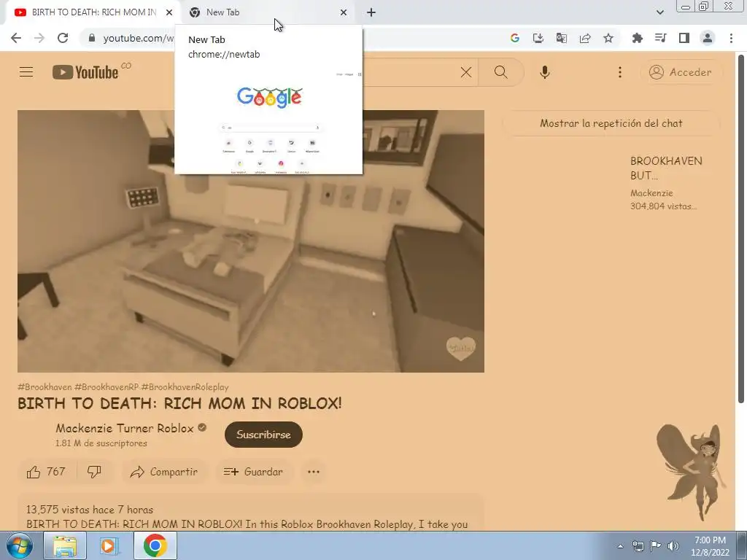This screenshot has width=747, height=560.
Task: Open the BROOKHAVEN BUT... suggested video
Action: pos(666,168)
